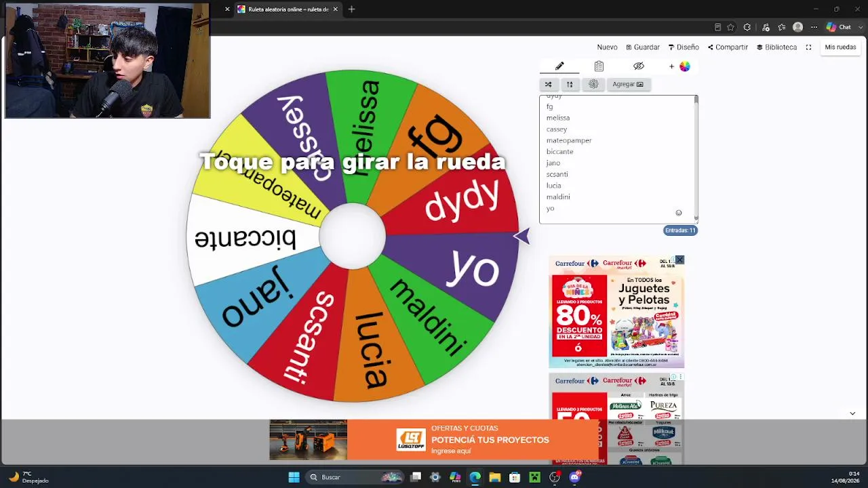Close the Carrefour toys ad
Viewport: 868px width, 488px height.
[x=679, y=260]
